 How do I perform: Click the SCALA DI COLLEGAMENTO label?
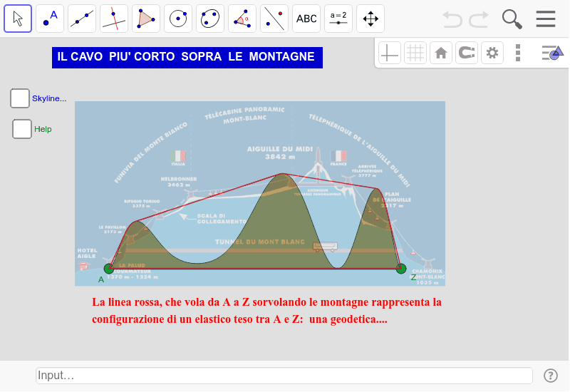pyautogui.click(x=222, y=219)
